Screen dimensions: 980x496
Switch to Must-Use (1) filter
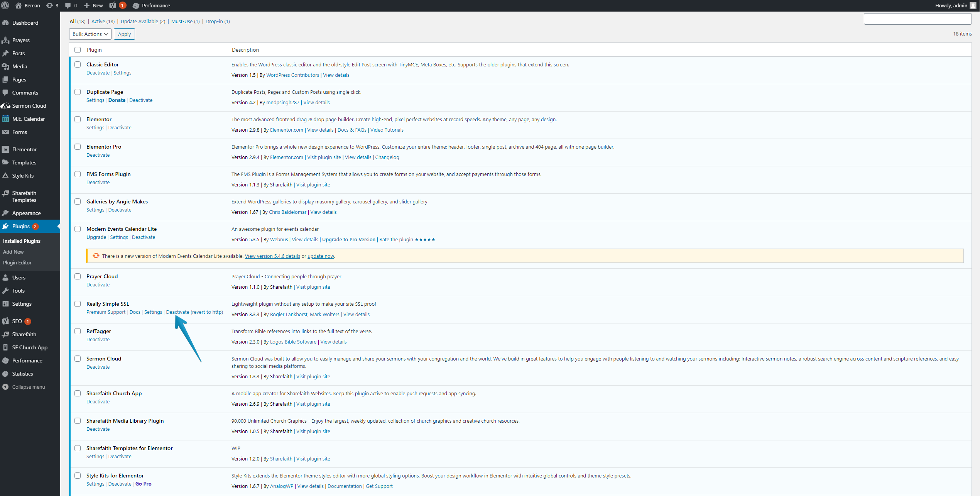(x=185, y=22)
